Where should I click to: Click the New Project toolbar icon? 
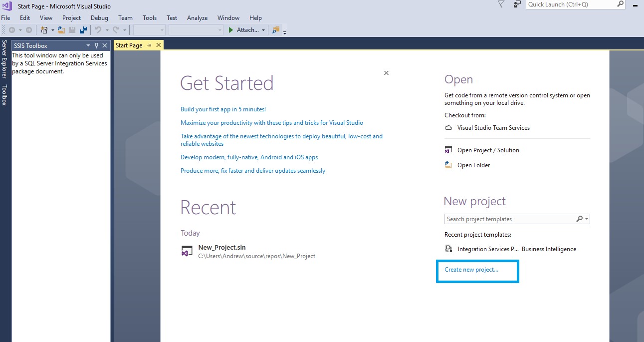tap(44, 30)
